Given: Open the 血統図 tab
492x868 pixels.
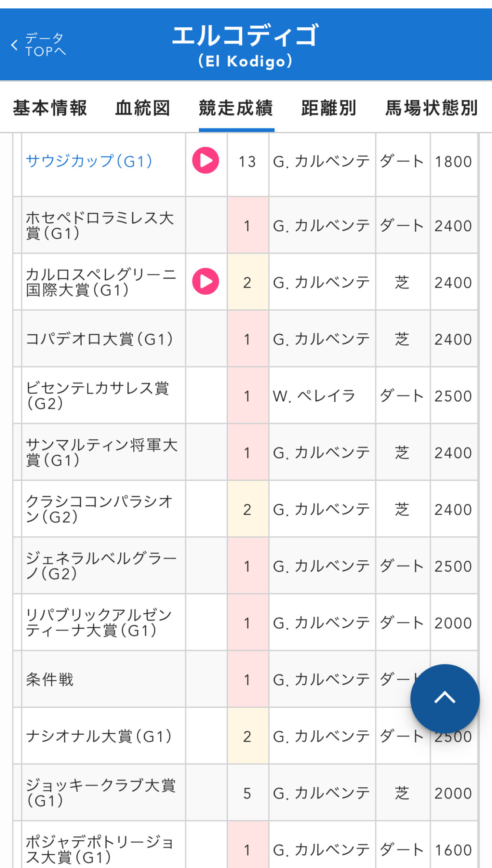Looking at the screenshot, I should point(142,108).
